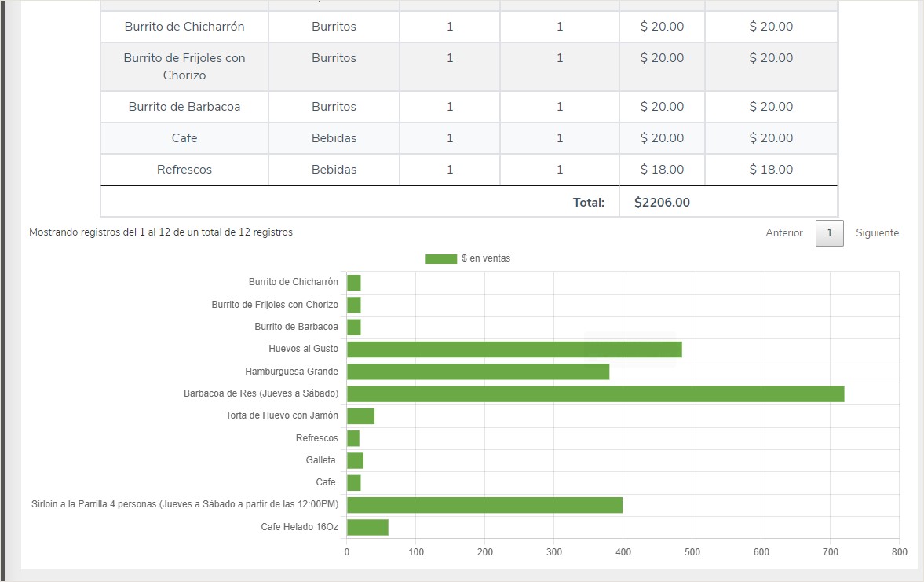Click the Burrito de Frijoles con Chorizo bar
The width and height of the screenshot is (924, 582).
tap(353, 305)
